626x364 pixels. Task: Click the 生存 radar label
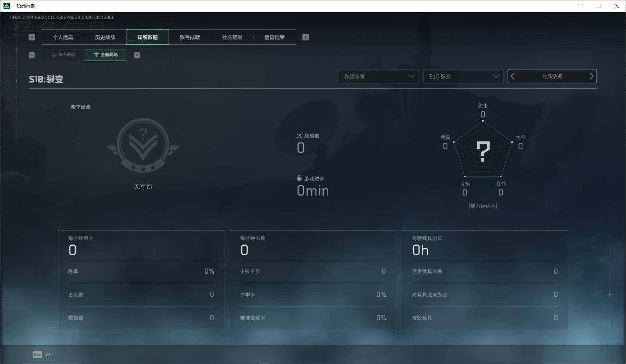coord(520,137)
